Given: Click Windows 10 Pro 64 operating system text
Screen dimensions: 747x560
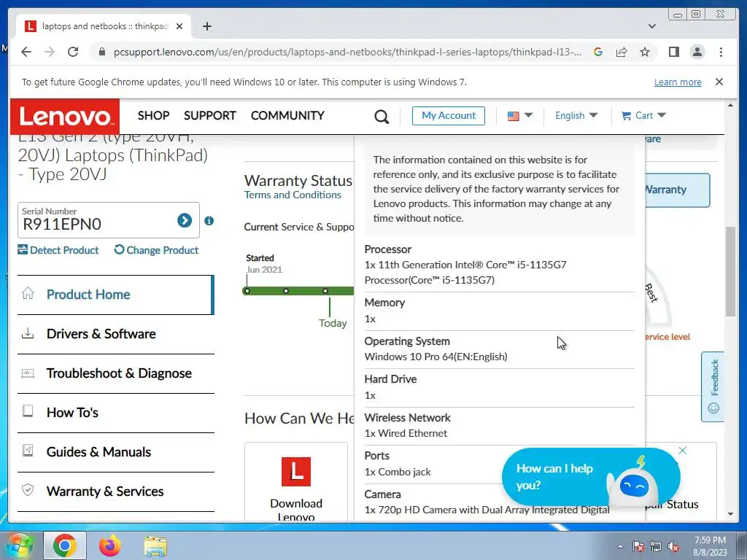Looking at the screenshot, I should pyautogui.click(x=436, y=357).
